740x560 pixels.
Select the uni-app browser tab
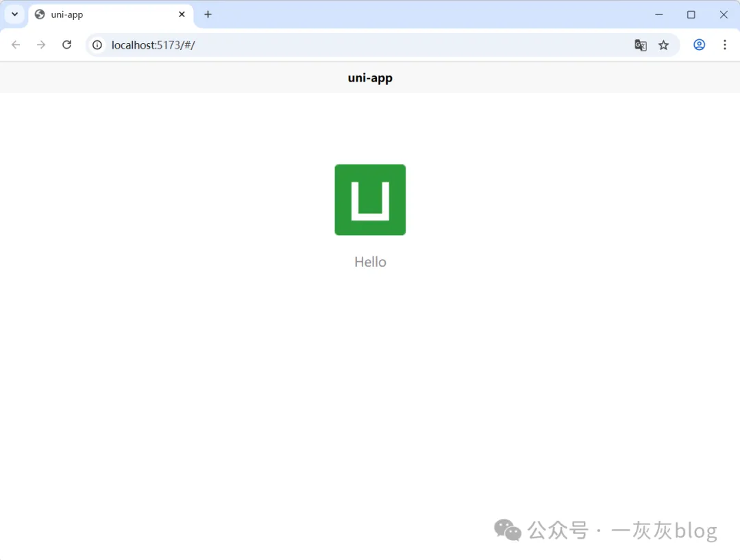[103, 14]
